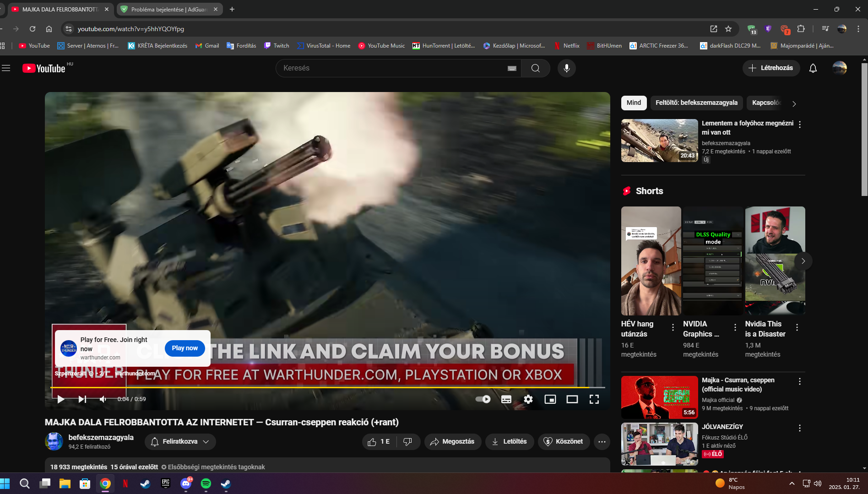Open YouTube notifications bell
Viewport: 868px width, 494px height.
(813, 68)
